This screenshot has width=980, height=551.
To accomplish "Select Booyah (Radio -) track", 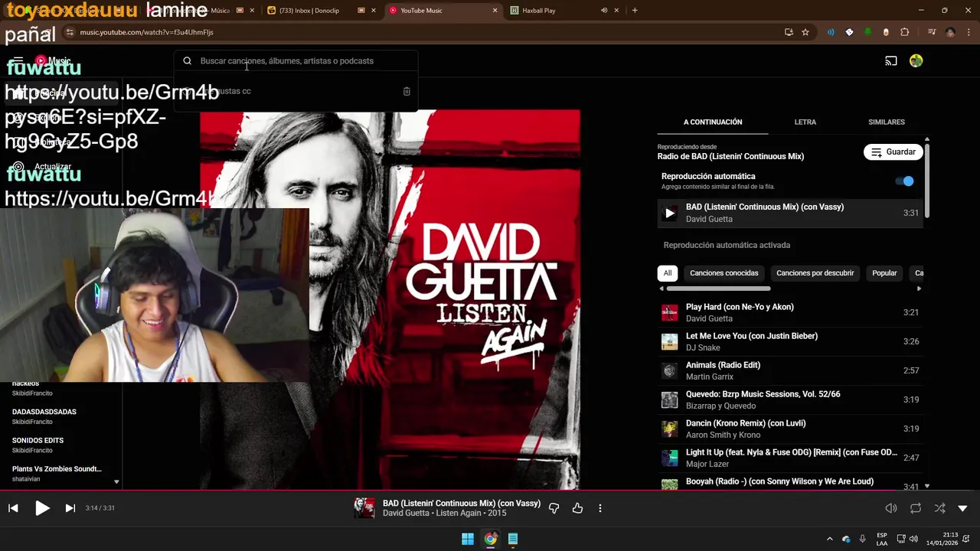I will pyautogui.click(x=790, y=483).
